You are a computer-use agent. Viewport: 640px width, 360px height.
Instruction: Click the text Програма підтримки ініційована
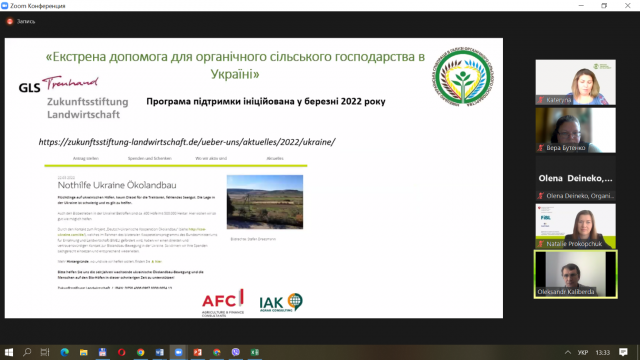point(266,101)
